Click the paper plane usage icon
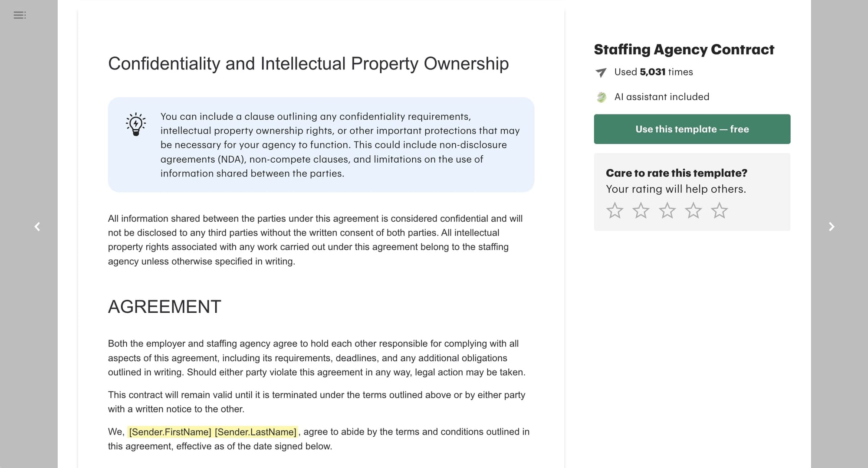 [600, 72]
